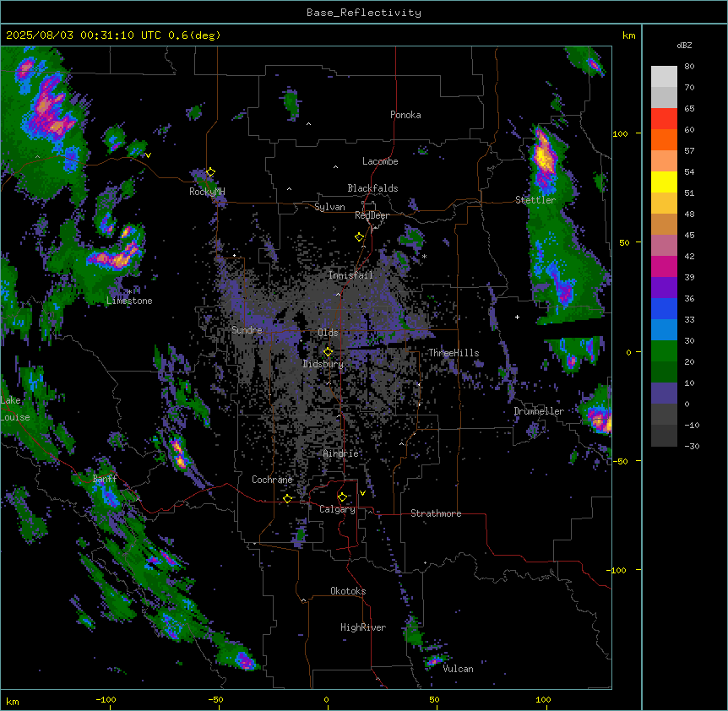Click the asterisk marker east of Innisfail
Screen dimensions: 728x711
(424, 256)
